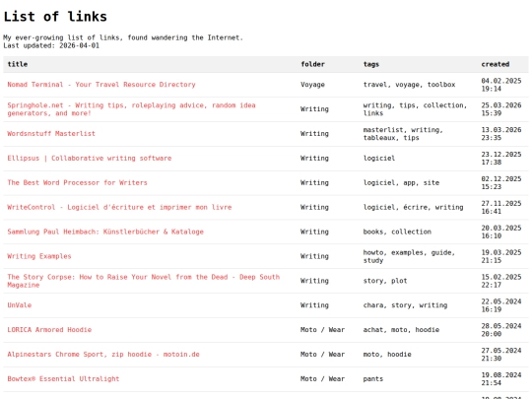This screenshot has width=532, height=399.
Task: Click the date 02.12.2025 15:23
Action: pyautogui.click(x=501, y=182)
